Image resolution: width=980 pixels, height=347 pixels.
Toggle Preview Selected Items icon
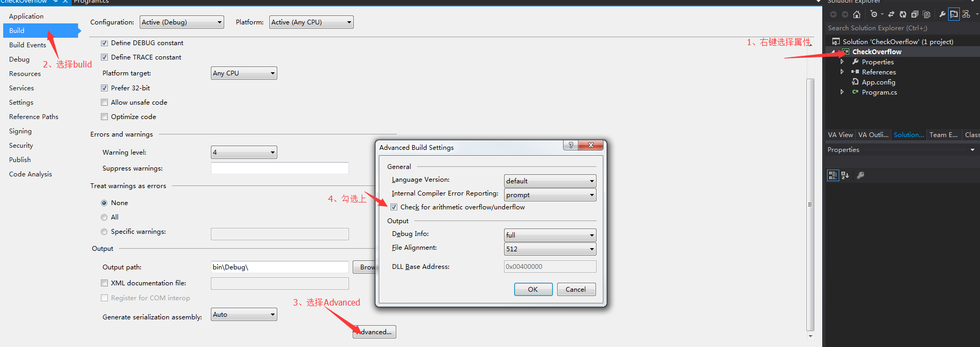pyautogui.click(x=954, y=14)
